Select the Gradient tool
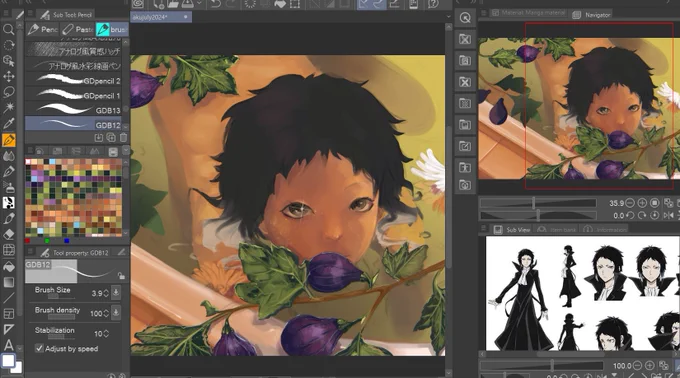 pos(8,282)
